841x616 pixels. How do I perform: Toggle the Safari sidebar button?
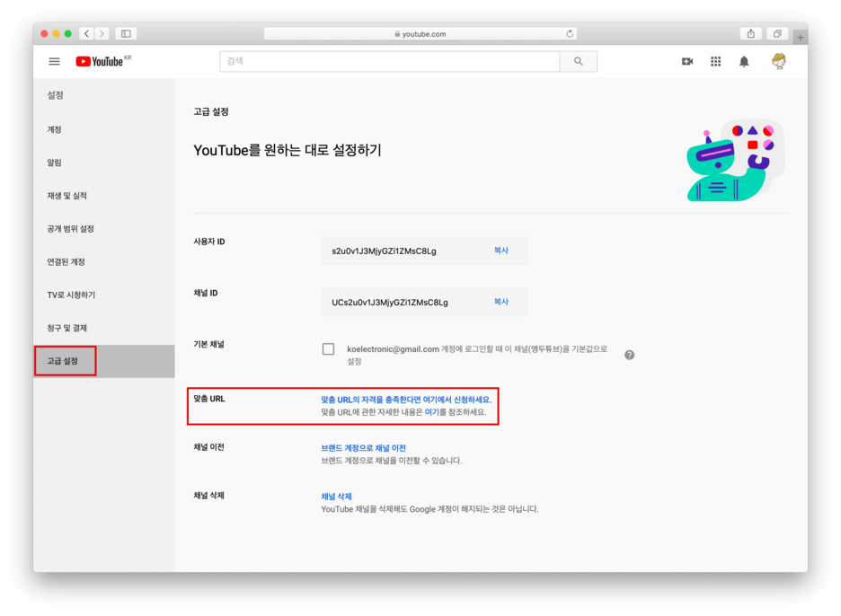126,33
